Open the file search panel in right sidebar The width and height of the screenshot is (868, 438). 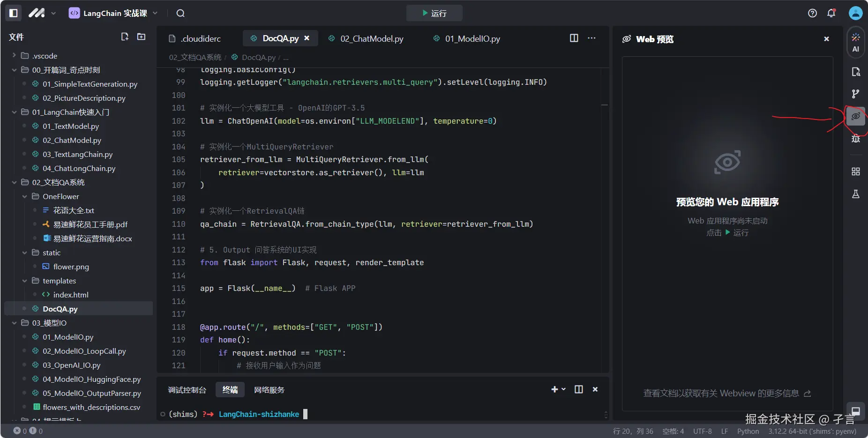pyautogui.click(x=856, y=72)
